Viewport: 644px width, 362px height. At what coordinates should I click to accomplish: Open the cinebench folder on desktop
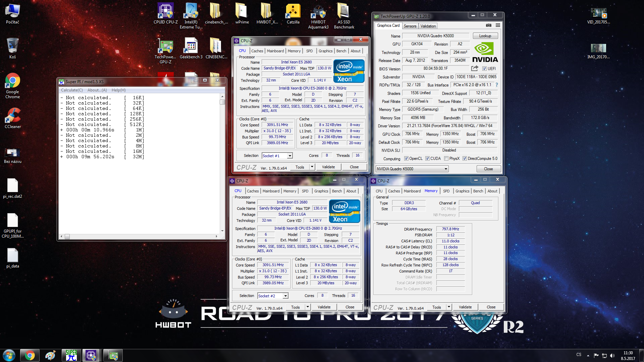coord(216,14)
